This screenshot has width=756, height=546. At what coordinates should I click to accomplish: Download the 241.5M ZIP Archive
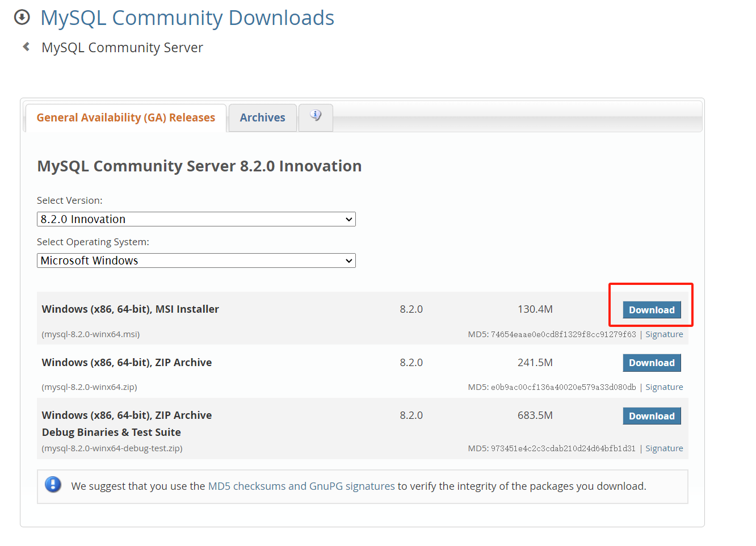[652, 363]
